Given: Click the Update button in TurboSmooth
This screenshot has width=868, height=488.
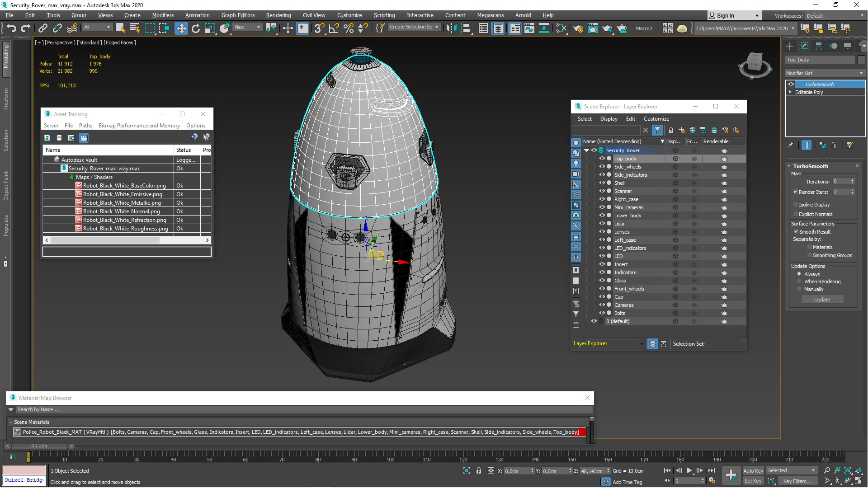Looking at the screenshot, I should pyautogui.click(x=822, y=300).
